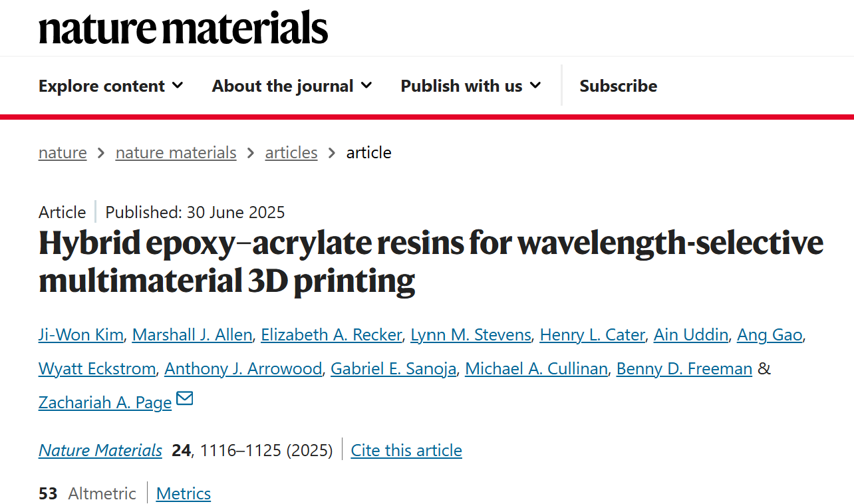Expand the Publish with us dropdown
The image size is (854, 504).
click(470, 86)
